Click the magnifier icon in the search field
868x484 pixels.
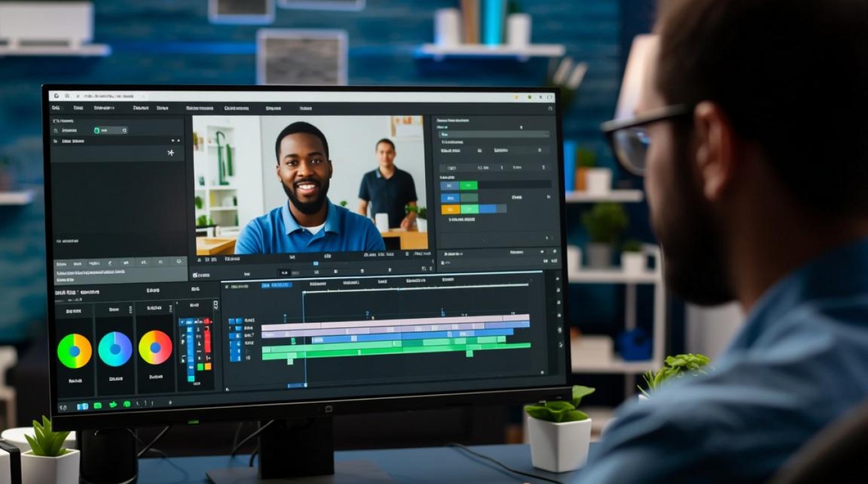coord(125,130)
